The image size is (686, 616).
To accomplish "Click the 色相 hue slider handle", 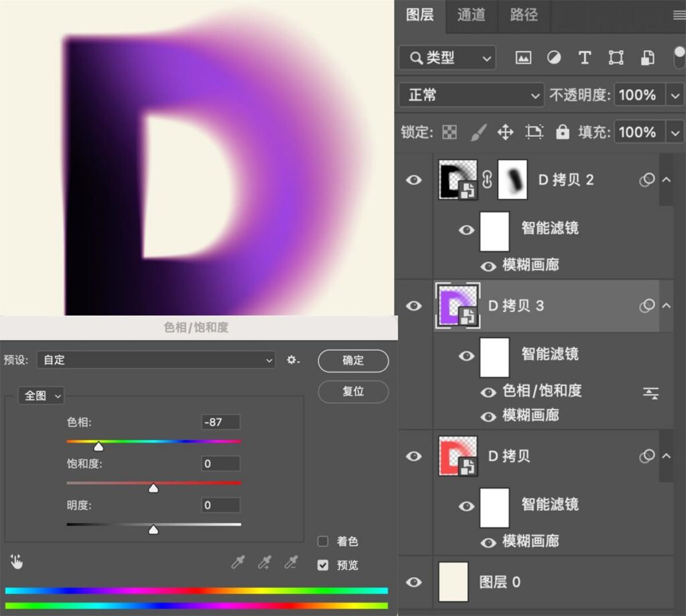I will tap(99, 447).
